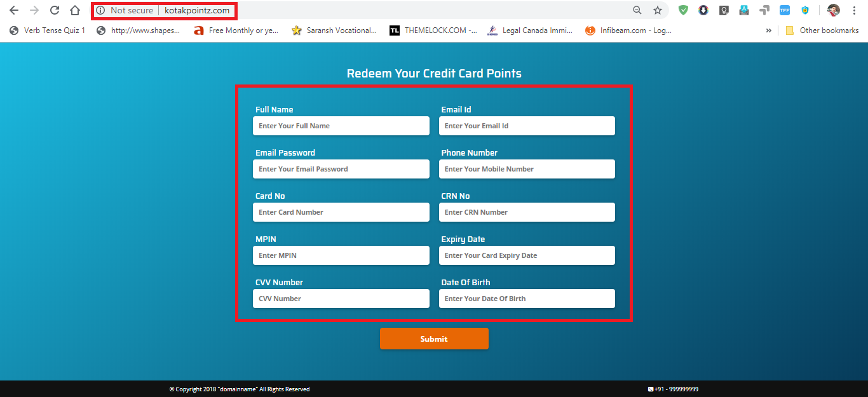Open the keyboard letter A extension
Image resolution: width=868 pixels, height=397 pixels.
point(744,10)
